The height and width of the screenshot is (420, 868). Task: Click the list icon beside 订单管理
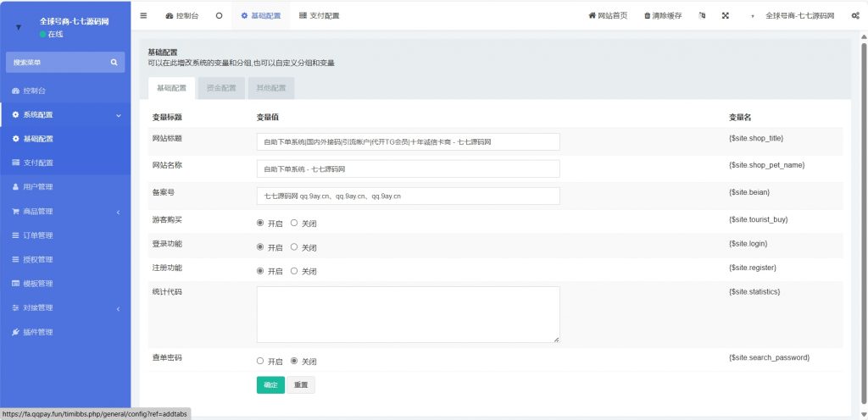(15, 235)
